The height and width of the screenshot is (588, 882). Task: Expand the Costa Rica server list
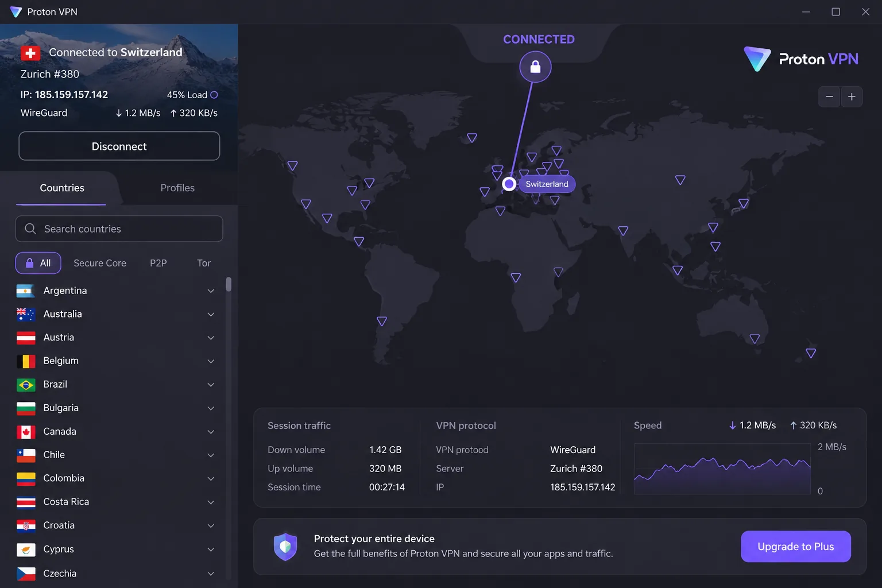tap(211, 502)
